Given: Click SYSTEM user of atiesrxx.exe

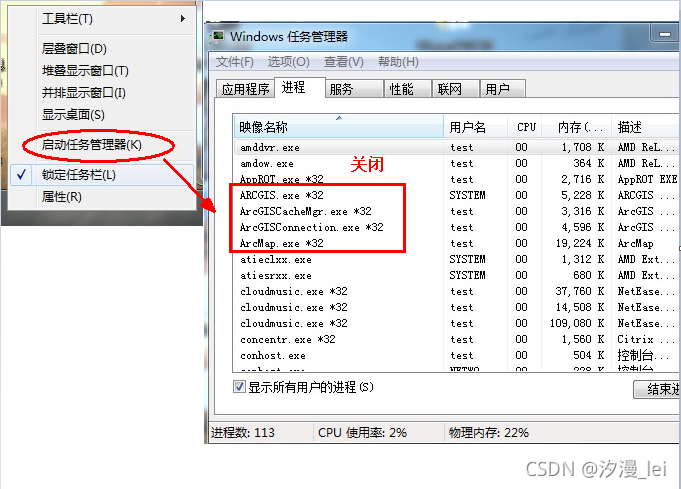Looking at the screenshot, I should pyautogui.click(x=467, y=275).
